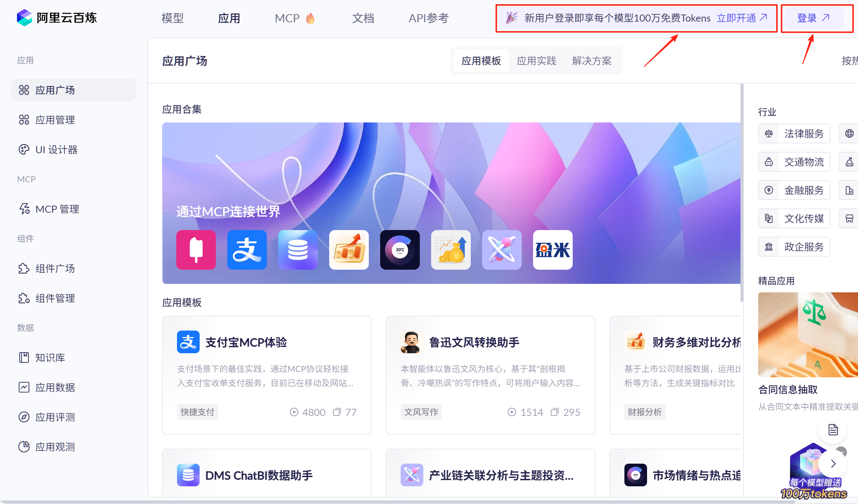Image resolution: width=858 pixels, height=504 pixels.
Task: Click the 产业链关联分析 card icon
Action: coord(412,475)
